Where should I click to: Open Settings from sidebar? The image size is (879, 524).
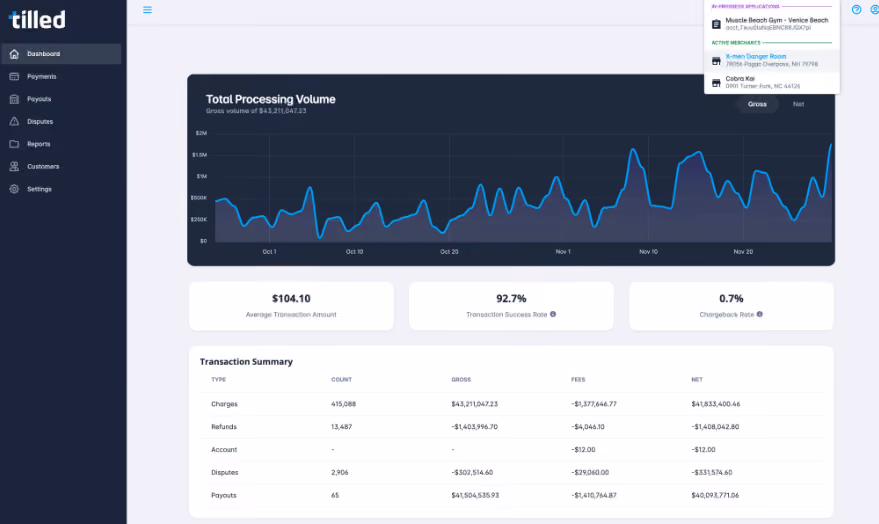[61, 189]
